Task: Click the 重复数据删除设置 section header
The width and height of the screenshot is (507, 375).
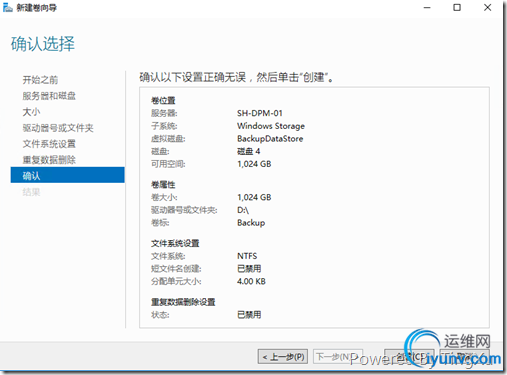Action: click(x=183, y=302)
